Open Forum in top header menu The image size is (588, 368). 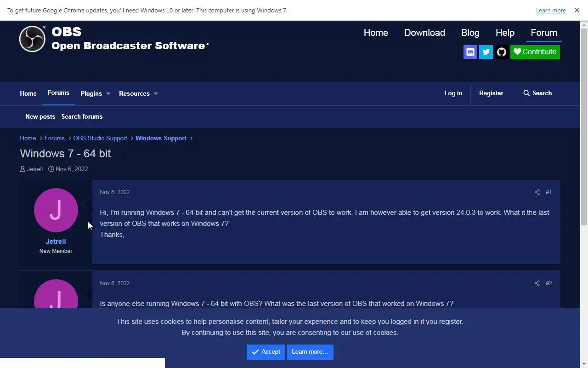(x=544, y=33)
